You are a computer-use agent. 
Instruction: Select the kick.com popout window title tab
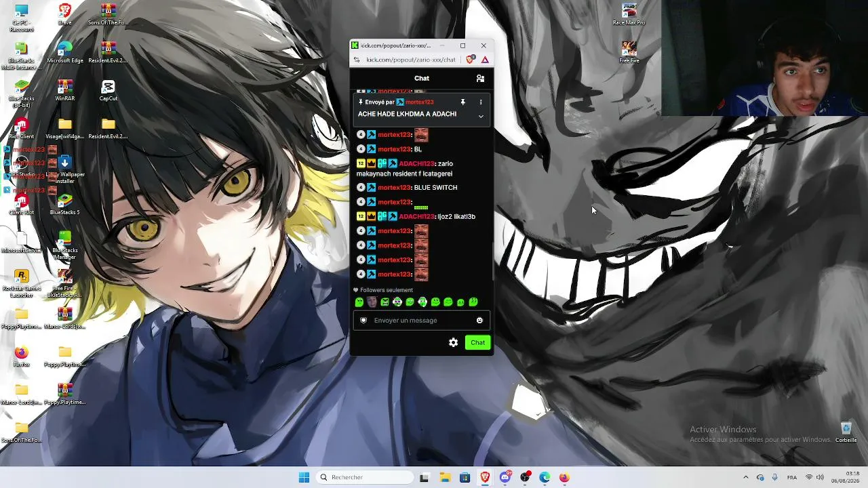tap(395, 45)
